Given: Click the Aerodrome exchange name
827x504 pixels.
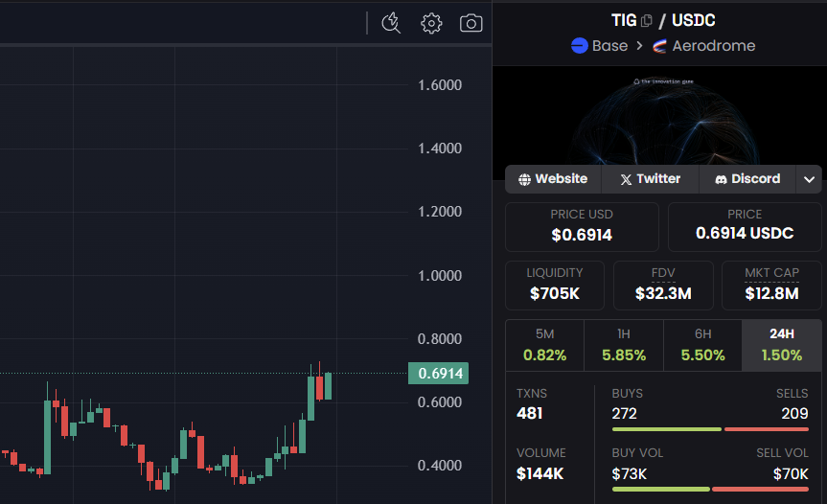Looking at the screenshot, I should pyautogui.click(x=714, y=46).
